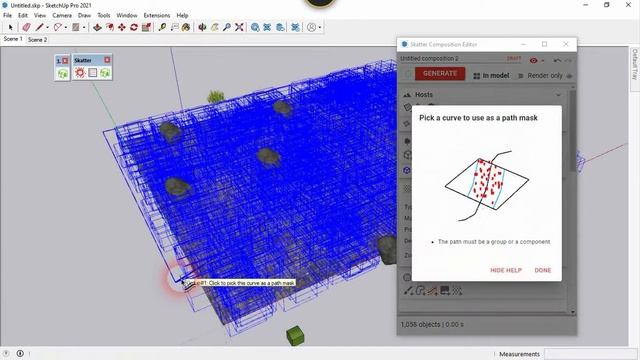
Task: Toggle the red eye visibility icon
Action: 533,60
